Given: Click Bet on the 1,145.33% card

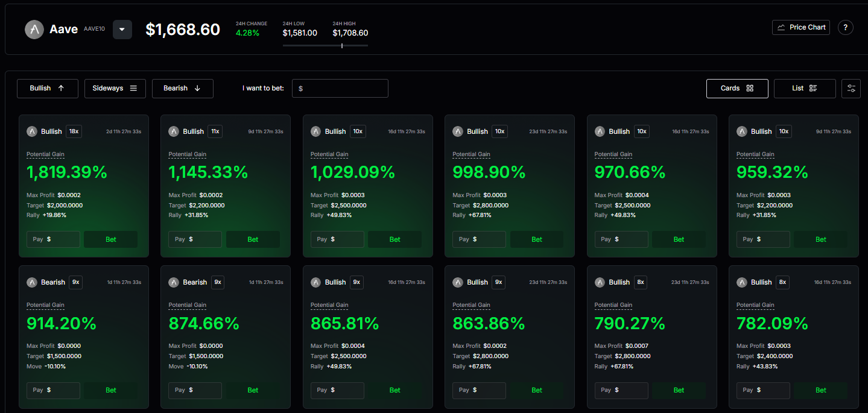Looking at the screenshot, I should [253, 239].
